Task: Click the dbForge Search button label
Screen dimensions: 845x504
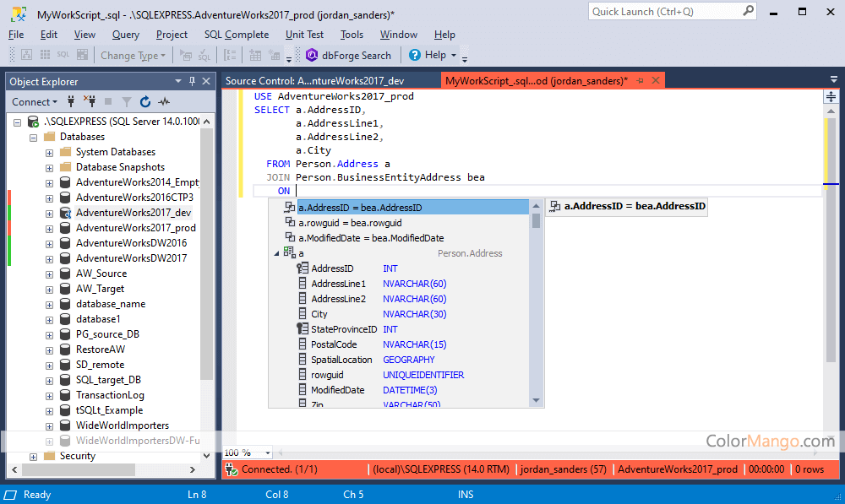Action: [x=357, y=56]
